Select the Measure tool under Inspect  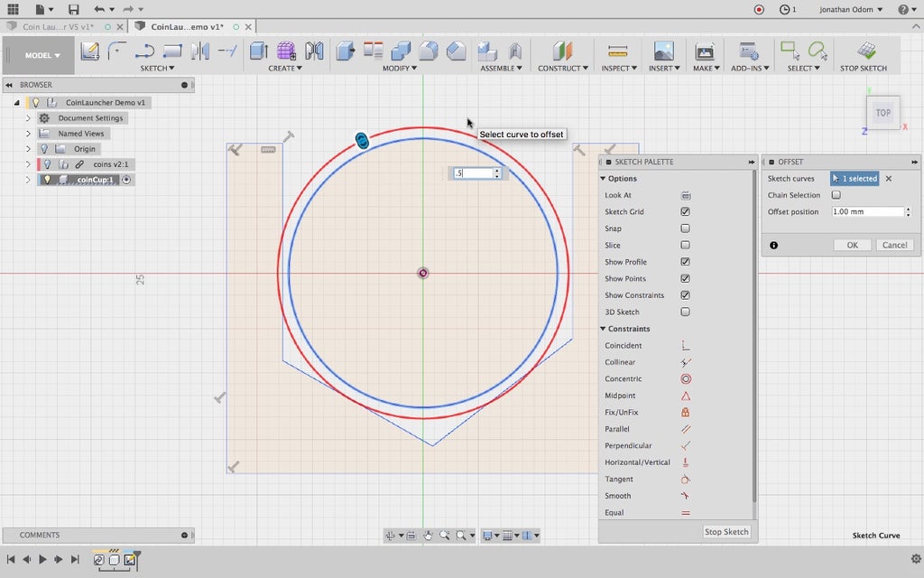pyautogui.click(x=617, y=51)
